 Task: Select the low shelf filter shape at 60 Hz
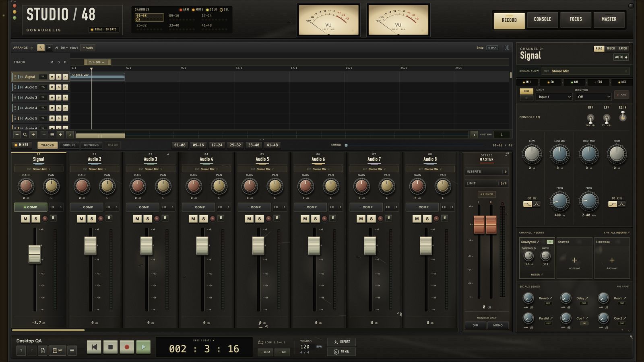pos(527,204)
